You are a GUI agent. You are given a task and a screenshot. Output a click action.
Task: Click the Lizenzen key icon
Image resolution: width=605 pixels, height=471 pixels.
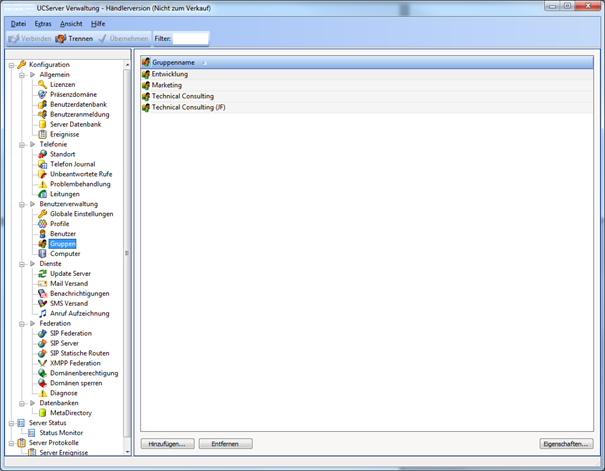(x=42, y=84)
